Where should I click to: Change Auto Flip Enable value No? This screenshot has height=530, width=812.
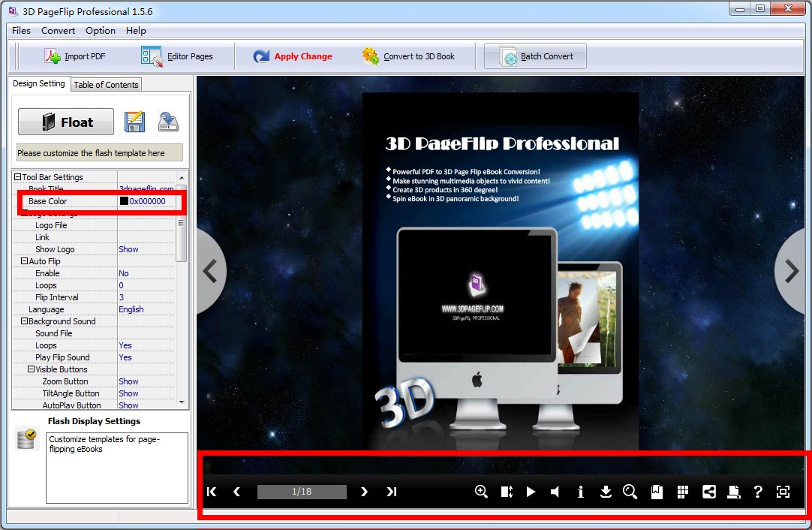pos(124,273)
